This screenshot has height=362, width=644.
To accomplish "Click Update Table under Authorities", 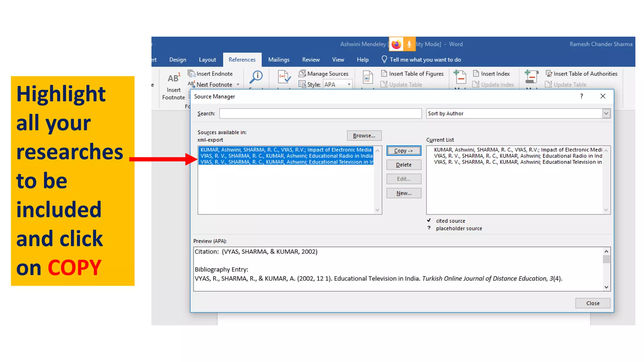I will pyautogui.click(x=566, y=85).
